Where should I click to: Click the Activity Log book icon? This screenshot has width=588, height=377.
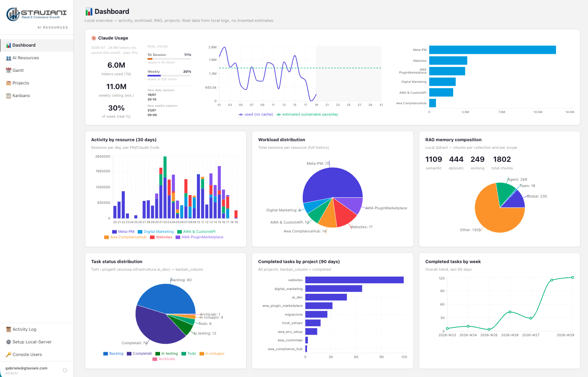click(8, 330)
